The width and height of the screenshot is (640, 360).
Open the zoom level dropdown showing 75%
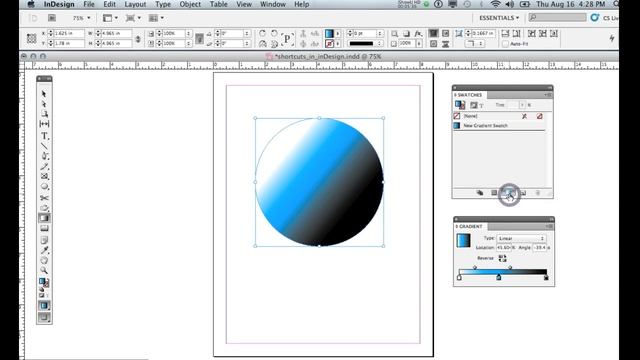pyautogui.click(x=81, y=18)
